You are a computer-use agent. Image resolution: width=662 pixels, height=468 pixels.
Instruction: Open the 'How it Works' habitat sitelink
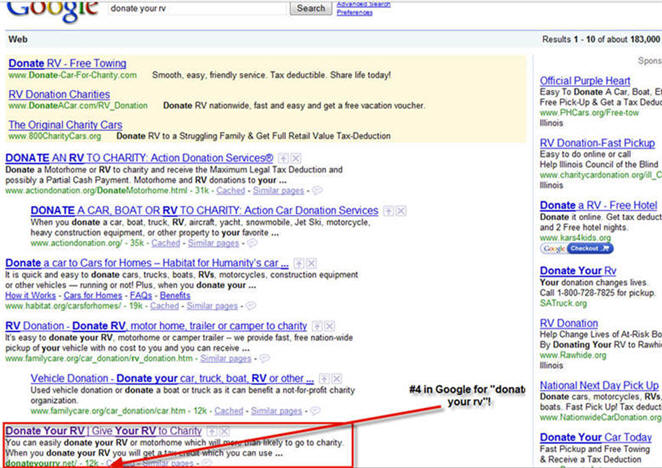[30, 295]
